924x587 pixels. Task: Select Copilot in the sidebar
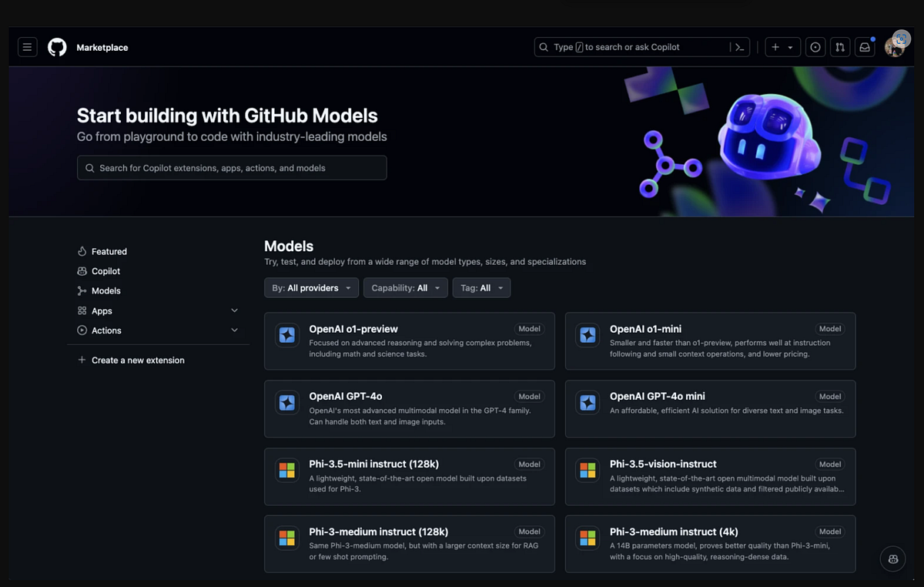tap(106, 271)
